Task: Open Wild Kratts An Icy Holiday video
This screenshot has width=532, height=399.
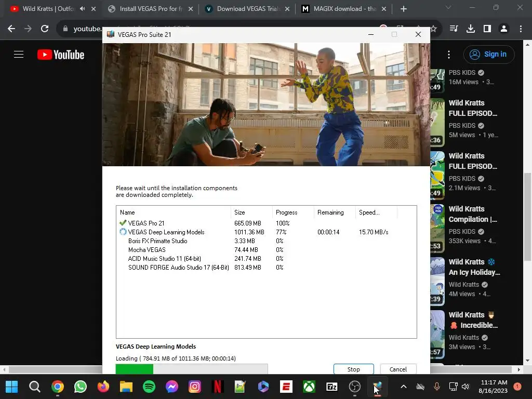Action: (x=474, y=267)
